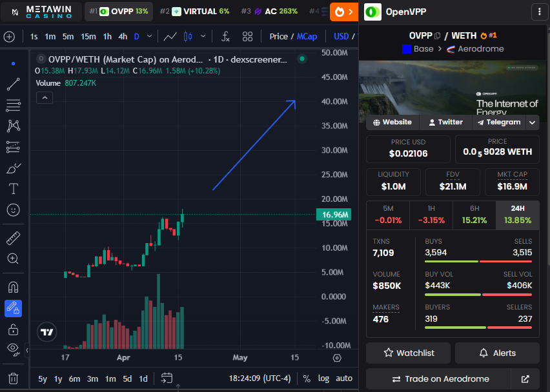
Task: Collapse the drawing toolbar side arrow
Action: 27,349
